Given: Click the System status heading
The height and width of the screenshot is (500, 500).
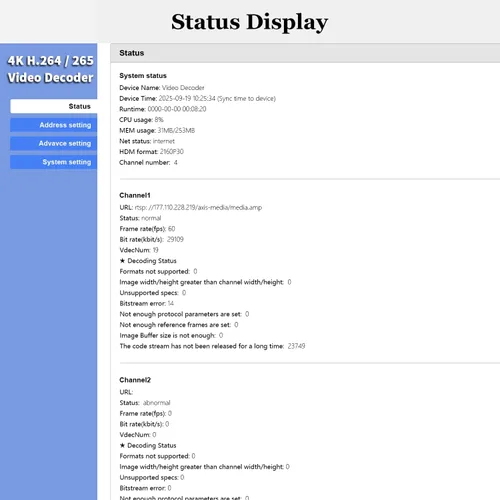Looking at the screenshot, I should (143, 76).
